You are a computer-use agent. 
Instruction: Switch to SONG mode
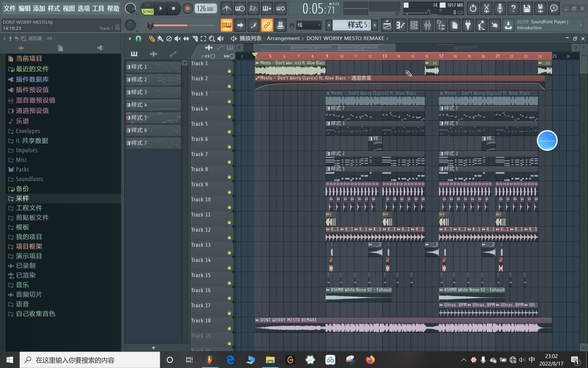148,11
